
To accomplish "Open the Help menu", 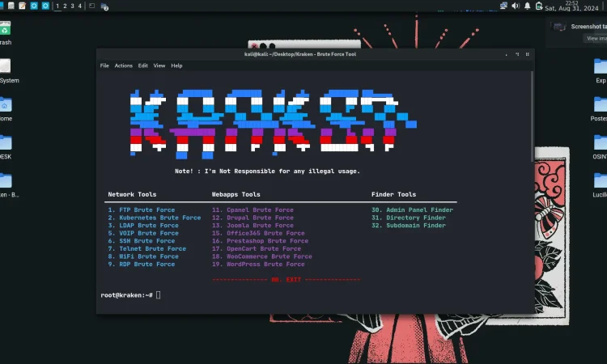I will point(176,66).
